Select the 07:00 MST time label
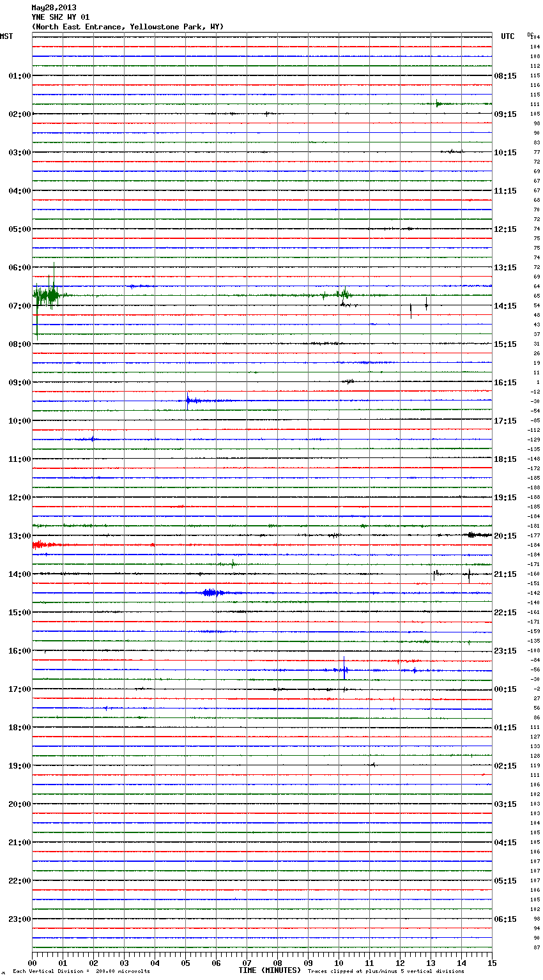The width and height of the screenshot is (543, 980). pos(19,306)
